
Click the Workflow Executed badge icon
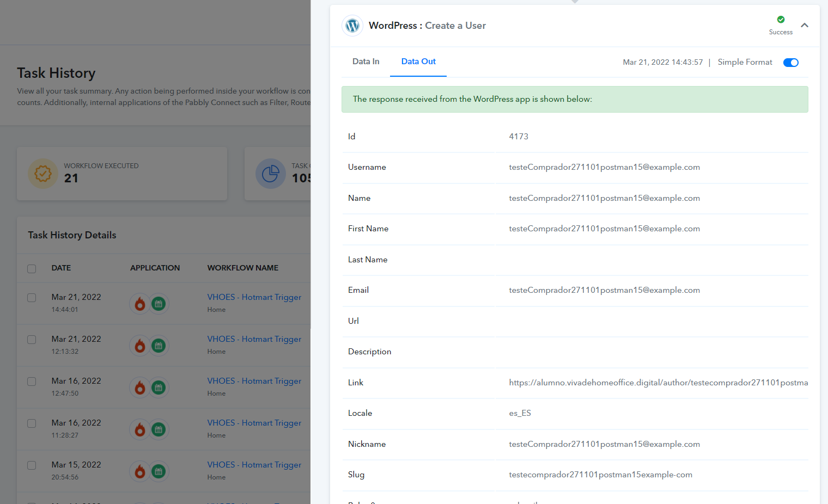pyautogui.click(x=43, y=174)
